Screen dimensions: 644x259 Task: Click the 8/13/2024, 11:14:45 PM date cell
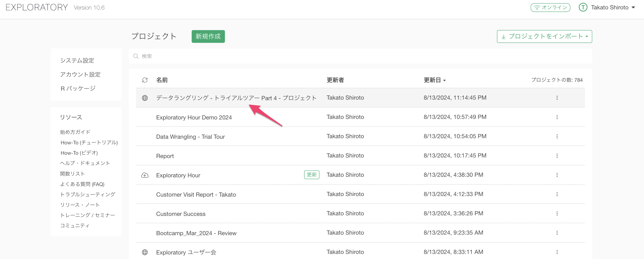pos(455,98)
